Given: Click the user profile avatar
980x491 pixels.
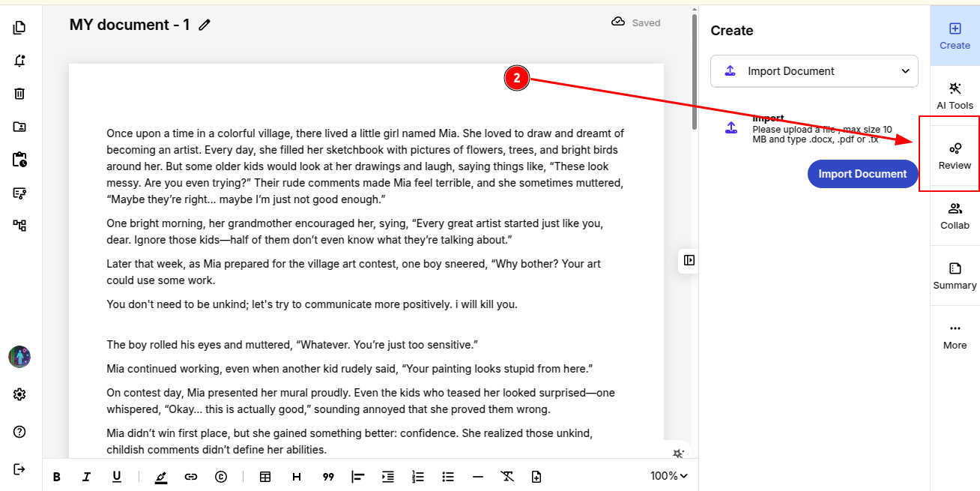Looking at the screenshot, I should 19,357.
